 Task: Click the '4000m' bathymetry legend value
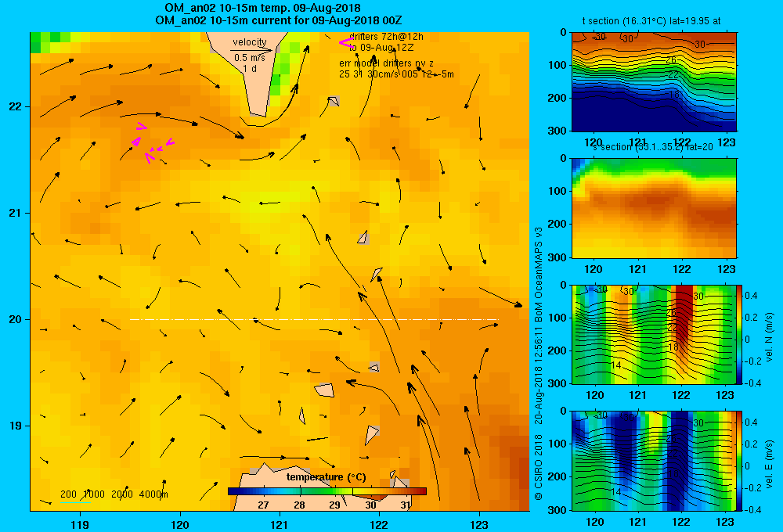(153, 494)
